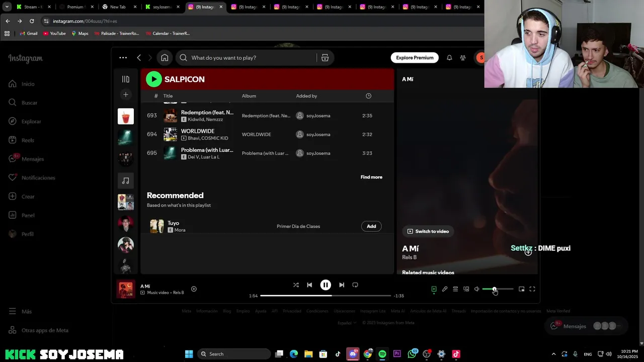Select track 695 Problema
The width and height of the screenshot is (644, 362).
click(x=267, y=153)
